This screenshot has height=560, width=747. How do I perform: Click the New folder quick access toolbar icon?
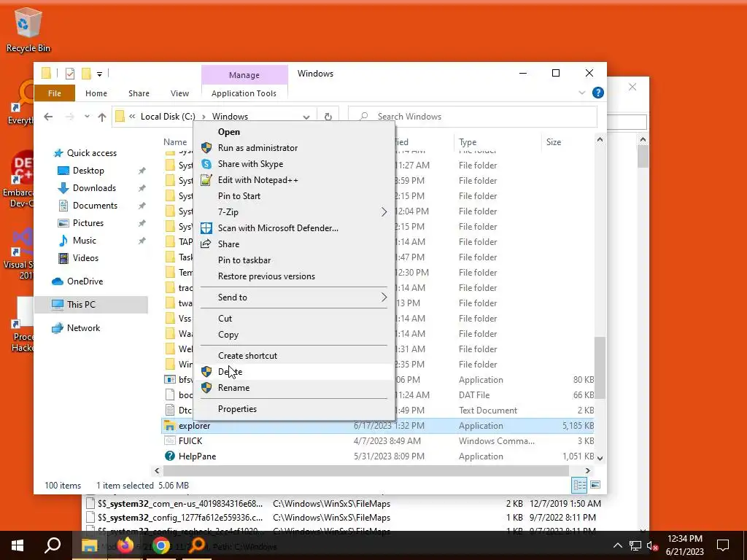pos(86,74)
